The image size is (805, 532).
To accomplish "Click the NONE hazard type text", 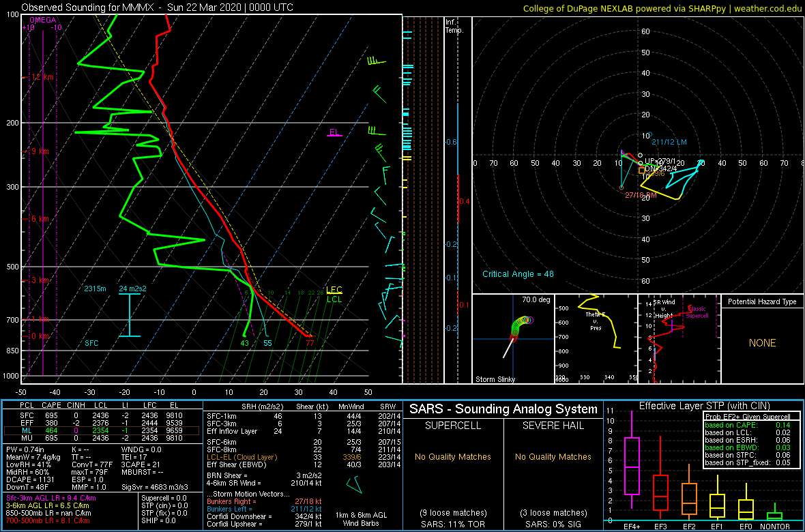I will click(x=762, y=343).
